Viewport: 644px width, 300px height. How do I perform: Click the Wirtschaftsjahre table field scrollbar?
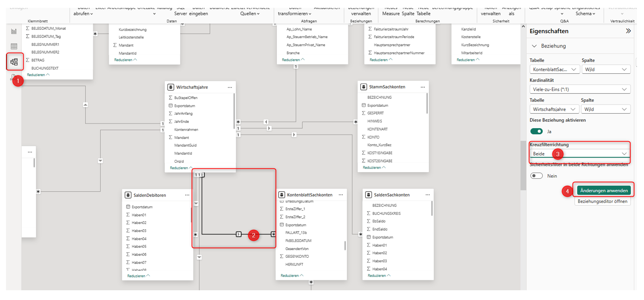pyautogui.click(x=234, y=111)
